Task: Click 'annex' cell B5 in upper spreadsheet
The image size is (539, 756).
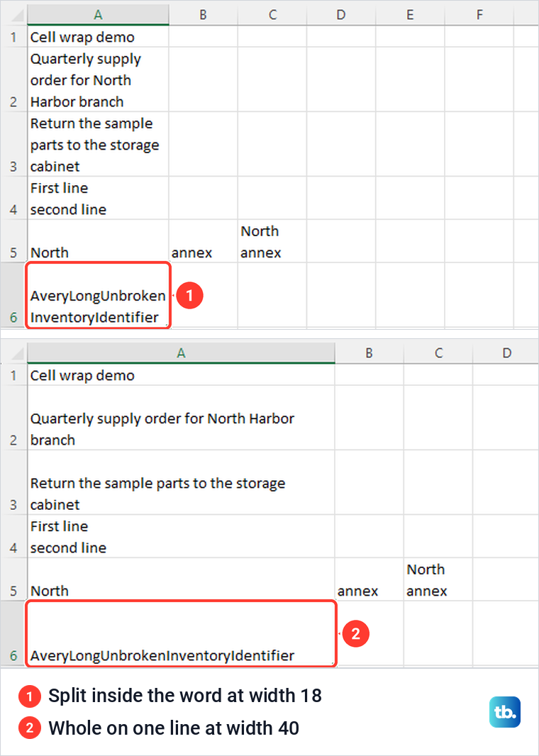Action: 203,241
